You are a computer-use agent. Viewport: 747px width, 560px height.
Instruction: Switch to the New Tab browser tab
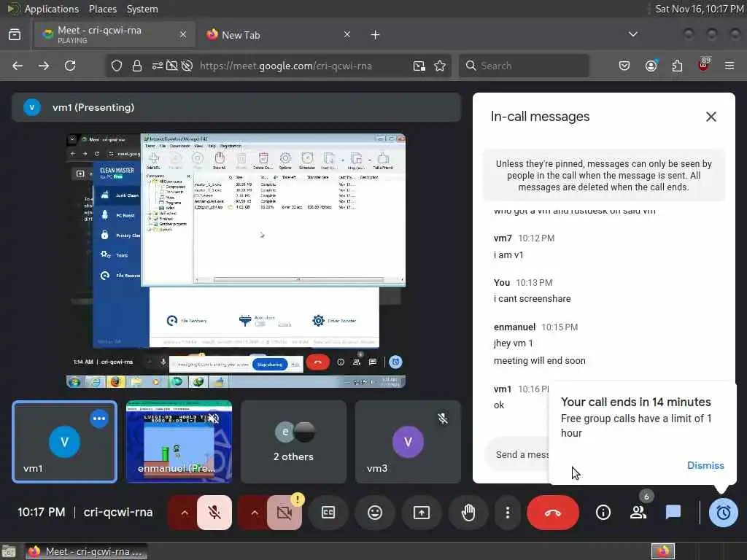point(277,35)
